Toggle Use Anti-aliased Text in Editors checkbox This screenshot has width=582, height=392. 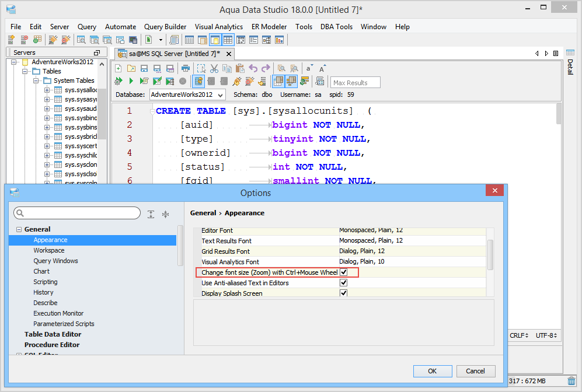(344, 283)
